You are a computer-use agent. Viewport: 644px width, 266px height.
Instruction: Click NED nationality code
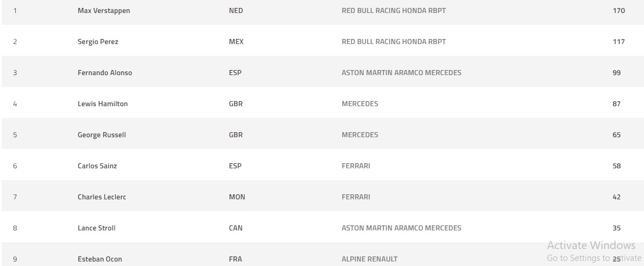point(236,11)
